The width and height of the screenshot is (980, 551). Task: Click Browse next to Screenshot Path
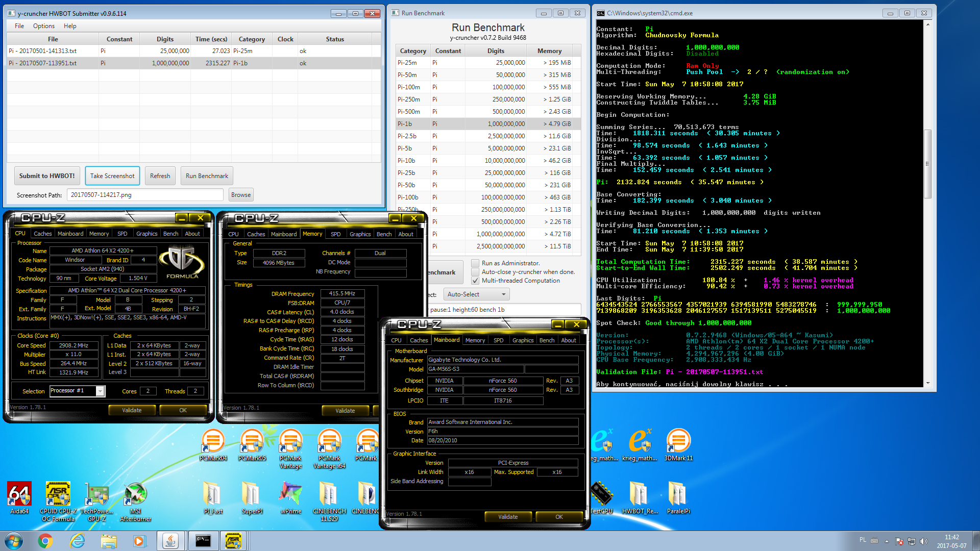click(x=241, y=195)
